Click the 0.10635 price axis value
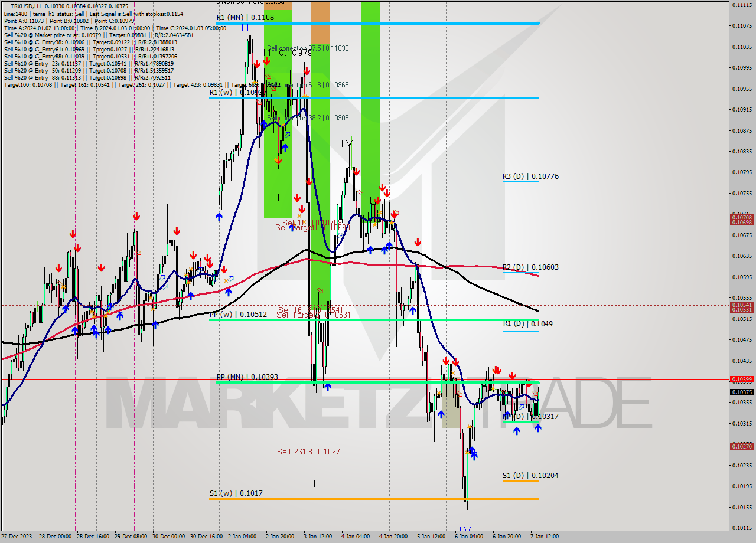The width and height of the screenshot is (756, 543). point(741,256)
